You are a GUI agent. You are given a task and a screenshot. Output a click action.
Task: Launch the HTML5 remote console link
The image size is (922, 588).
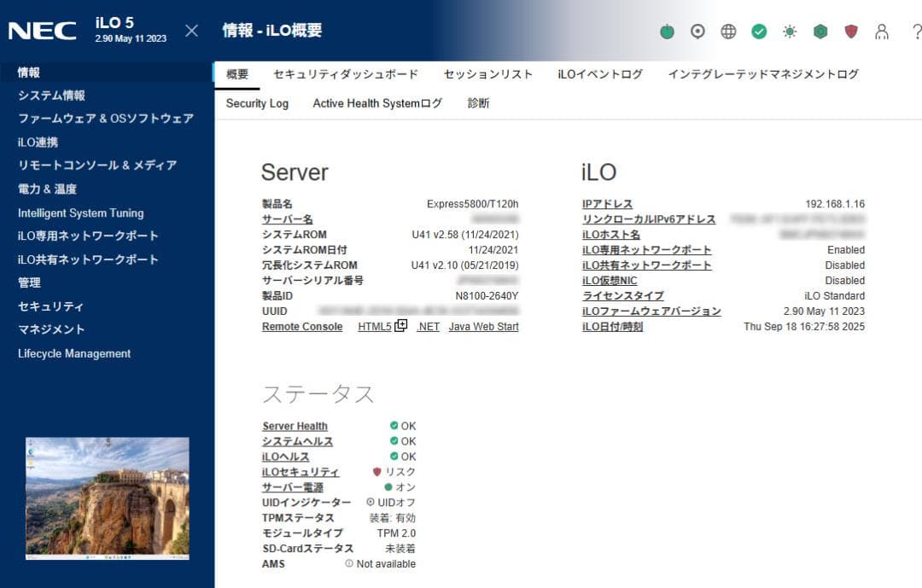tap(372, 326)
